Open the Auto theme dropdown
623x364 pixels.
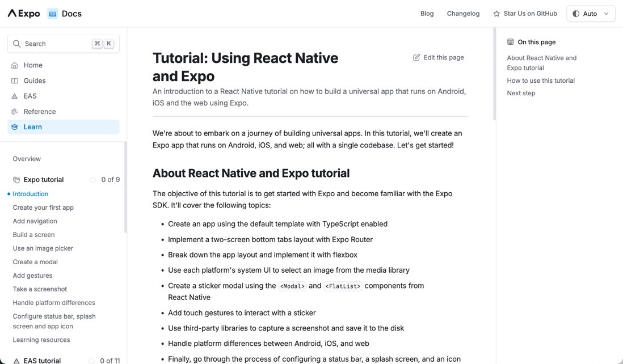[x=591, y=14]
